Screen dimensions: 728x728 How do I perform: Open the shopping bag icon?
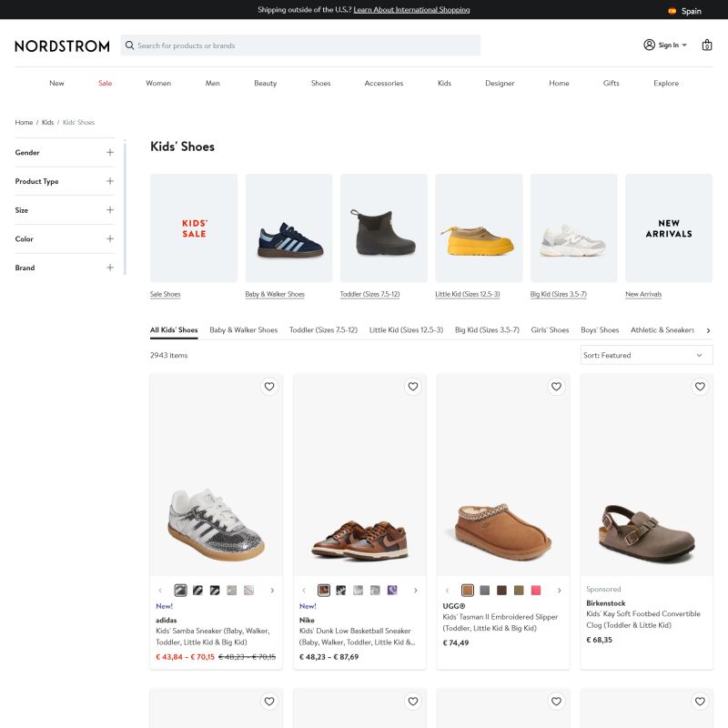[x=707, y=45]
